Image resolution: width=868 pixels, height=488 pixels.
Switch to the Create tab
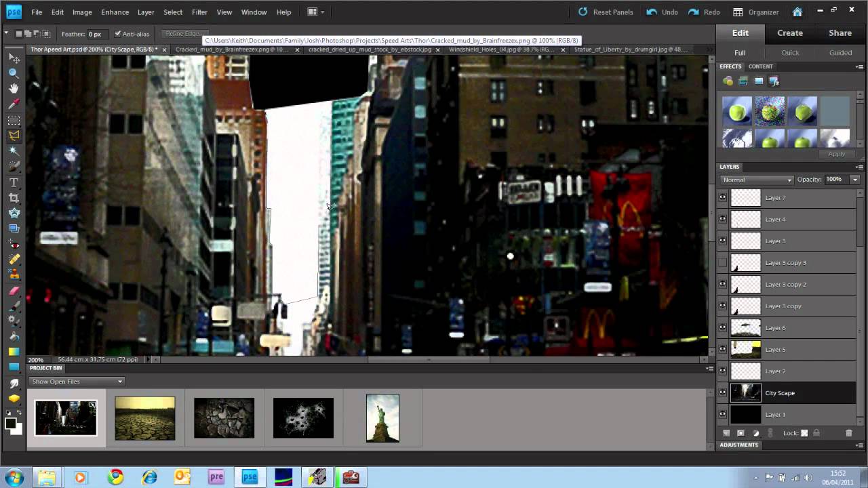click(790, 33)
